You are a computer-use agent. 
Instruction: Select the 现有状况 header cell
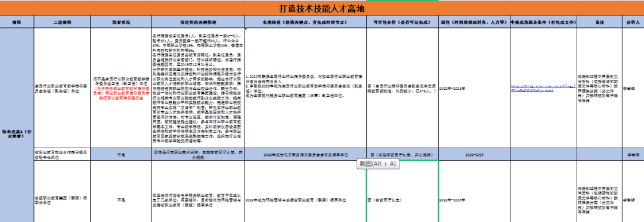click(x=121, y=21)
